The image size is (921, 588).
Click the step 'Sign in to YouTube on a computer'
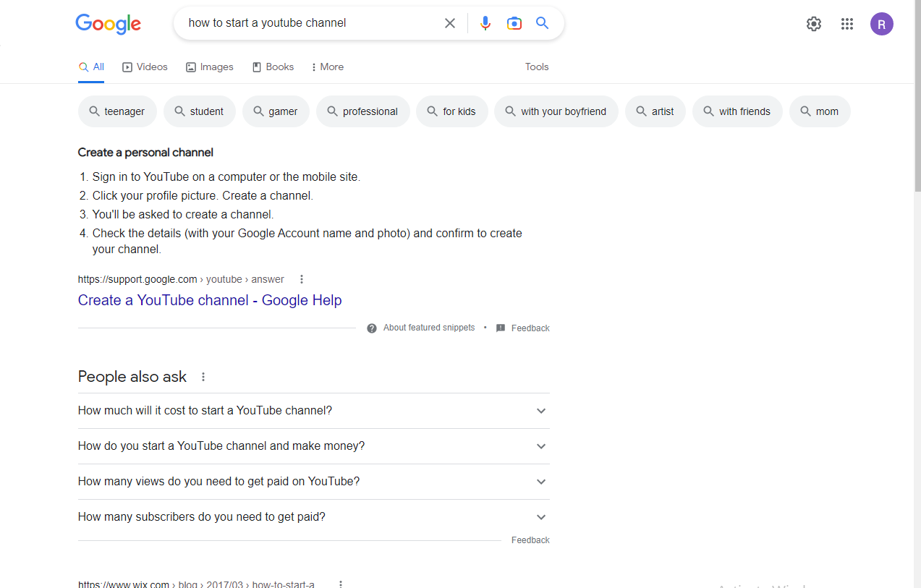click(x=226, y=177)
